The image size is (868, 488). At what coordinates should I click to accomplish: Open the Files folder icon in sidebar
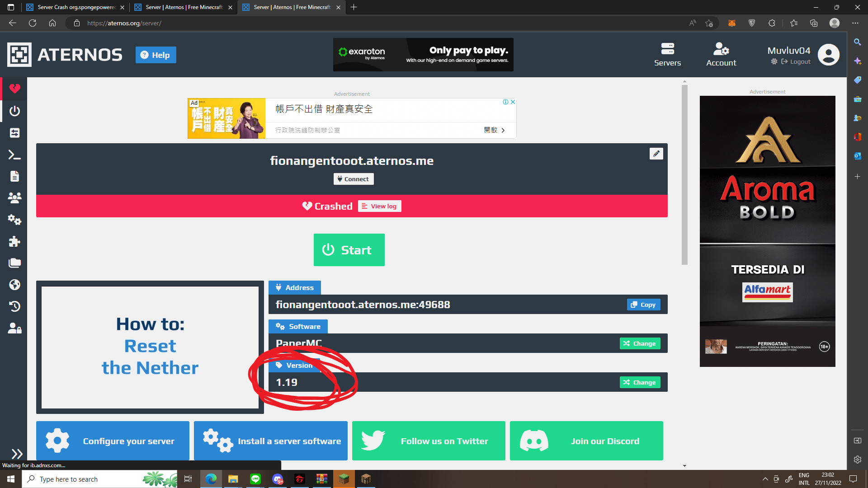pyautogui.click(x=14, y=263)
